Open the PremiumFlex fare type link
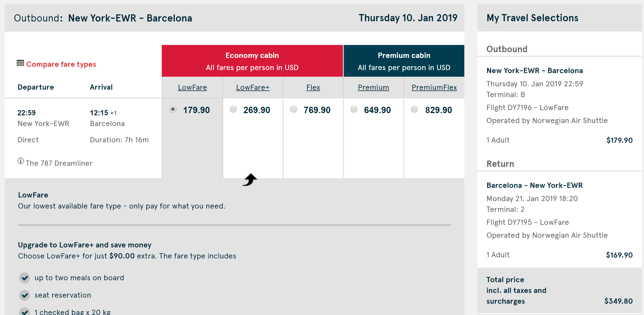This screenshot has height=315, width=644. 434,87
